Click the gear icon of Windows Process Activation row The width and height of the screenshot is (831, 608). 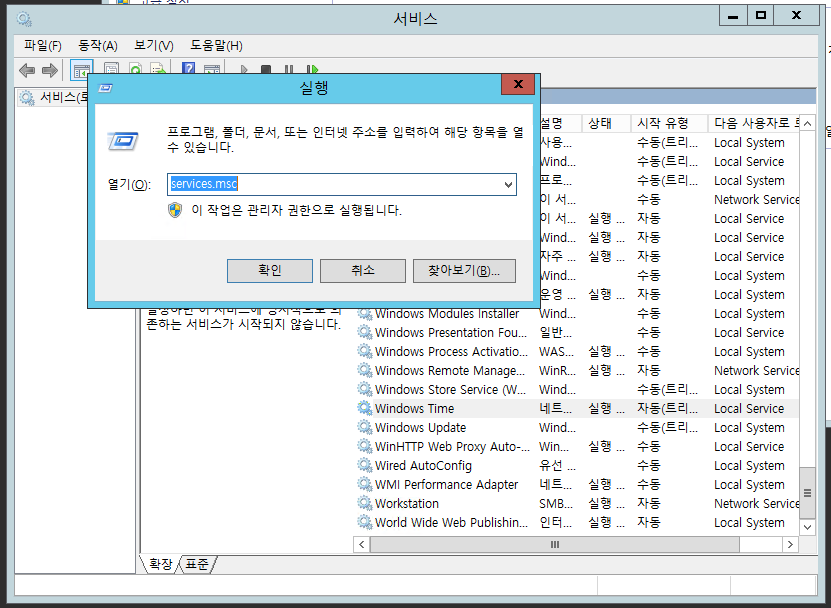click(365, 351)
